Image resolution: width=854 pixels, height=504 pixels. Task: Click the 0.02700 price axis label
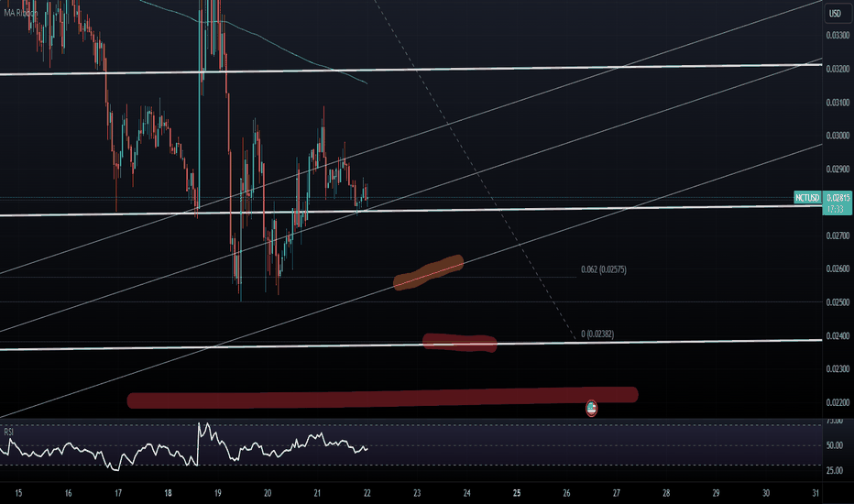tap(838, 236)
